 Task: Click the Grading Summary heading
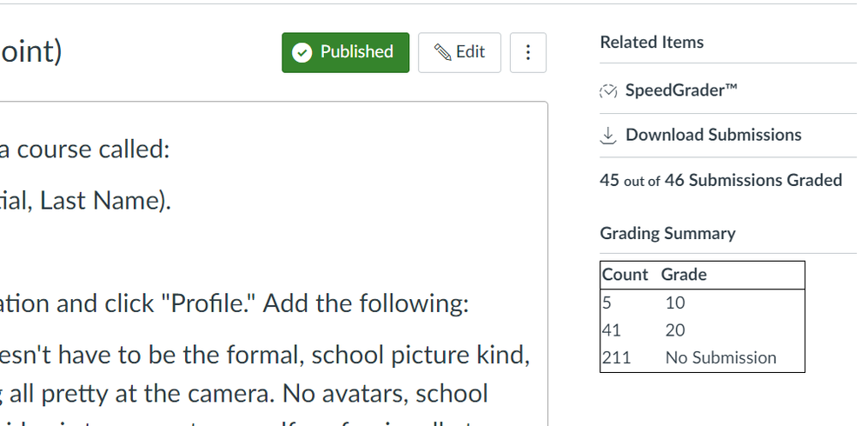[x=667, y=233]
